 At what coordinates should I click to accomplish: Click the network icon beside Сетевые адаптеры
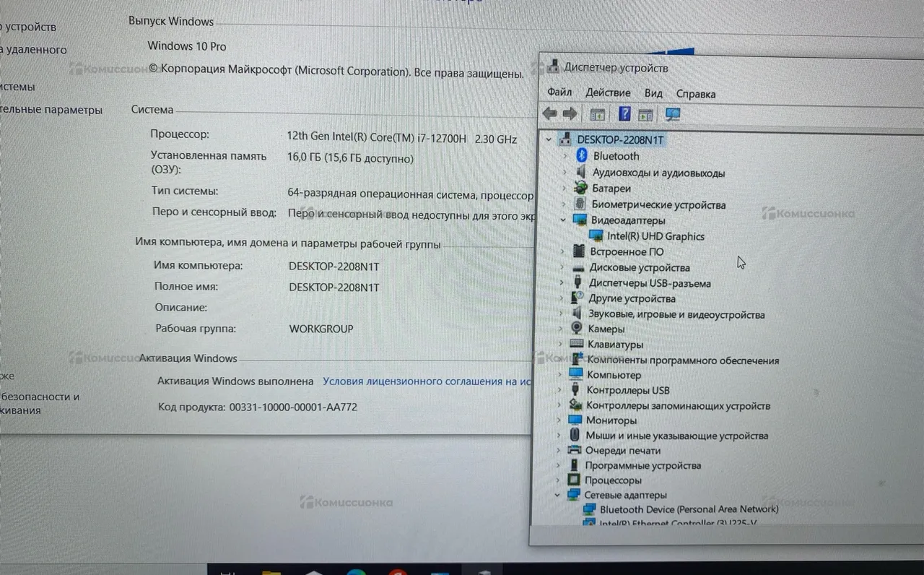tap(574, 495)
